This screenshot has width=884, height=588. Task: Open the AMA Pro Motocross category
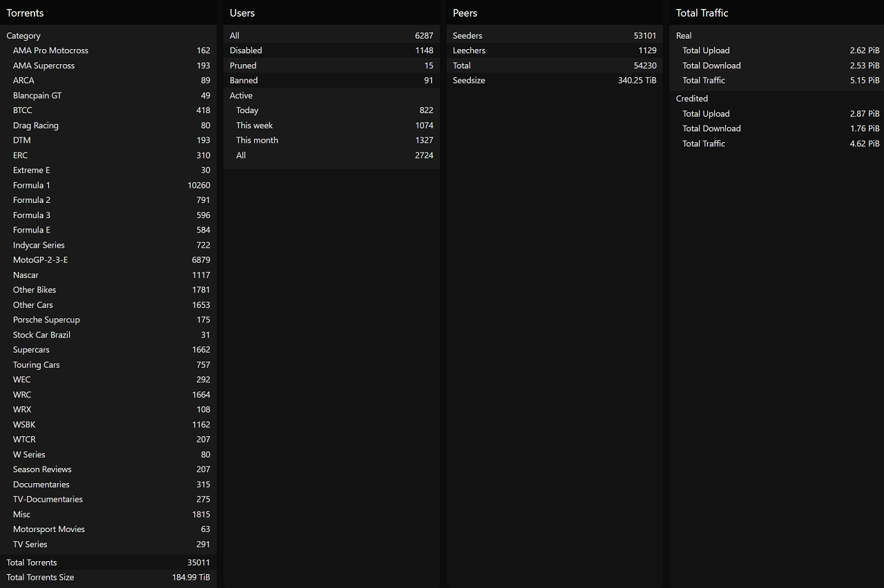tap(50, 50)
